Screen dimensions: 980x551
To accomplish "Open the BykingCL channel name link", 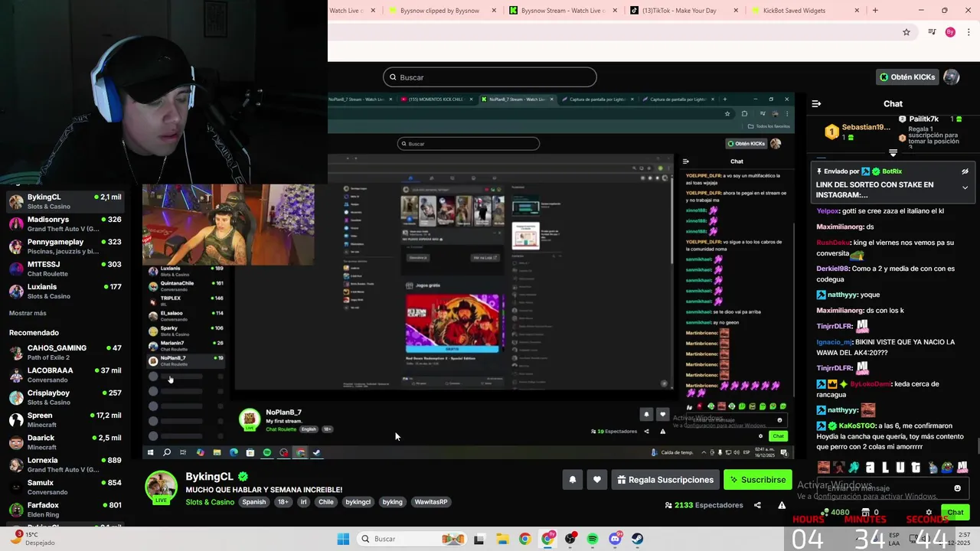I will (209, 477).
